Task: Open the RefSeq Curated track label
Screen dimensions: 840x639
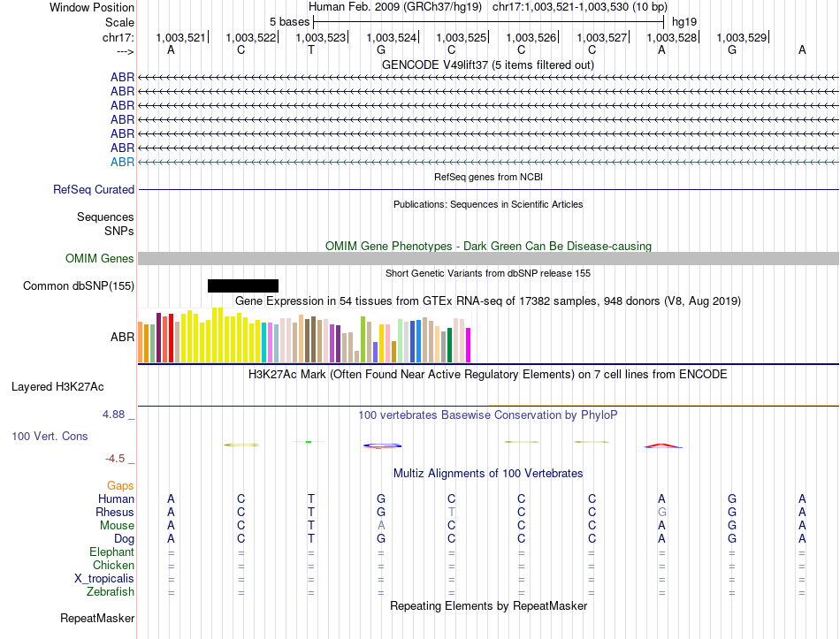Action: [x=94, y=190]
